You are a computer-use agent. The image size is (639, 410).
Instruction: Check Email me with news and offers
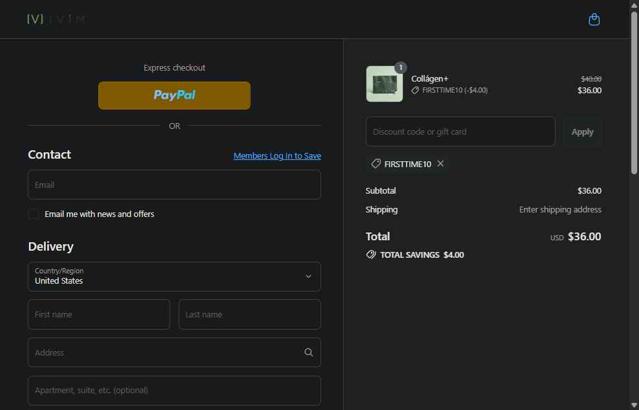pyautogui.click(x=34, y=214)
